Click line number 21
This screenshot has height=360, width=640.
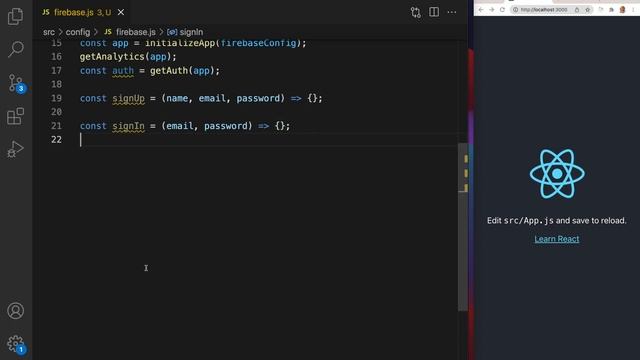56,126
